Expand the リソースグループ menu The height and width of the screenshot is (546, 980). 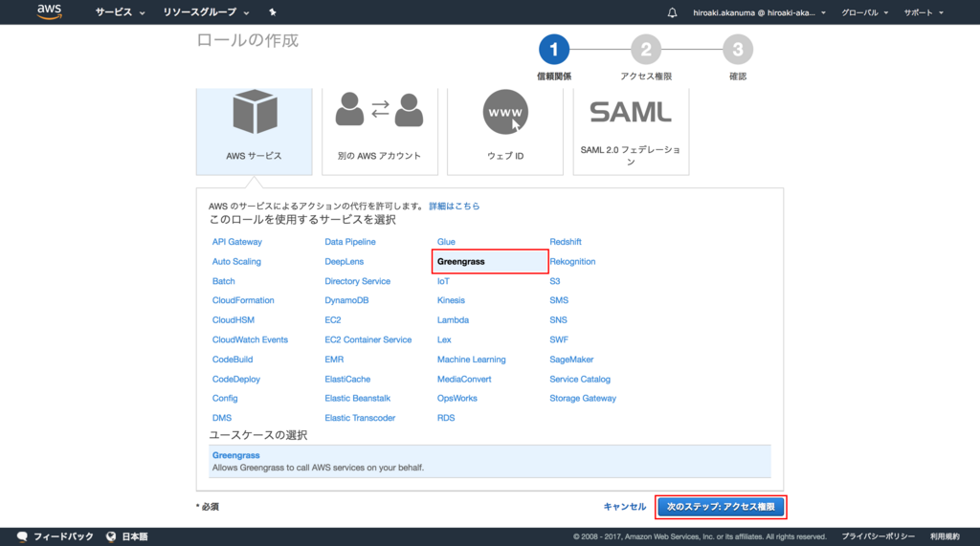(206, 11)
